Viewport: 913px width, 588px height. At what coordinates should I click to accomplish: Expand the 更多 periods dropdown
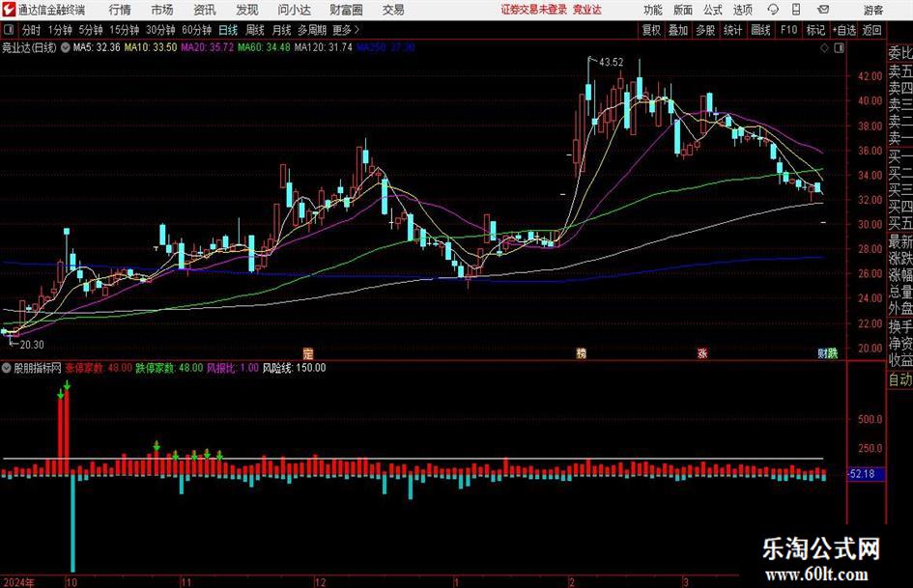[346, 30]
